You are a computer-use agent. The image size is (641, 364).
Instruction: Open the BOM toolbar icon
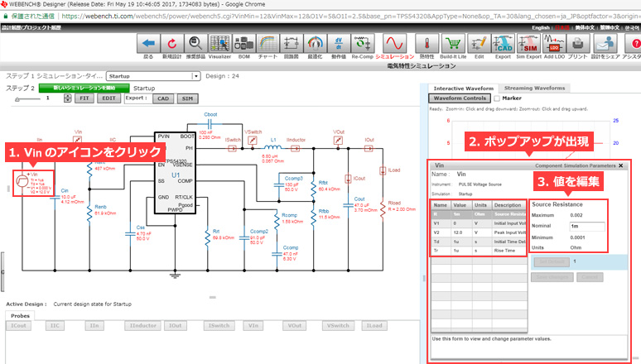[x=243, y=43]
